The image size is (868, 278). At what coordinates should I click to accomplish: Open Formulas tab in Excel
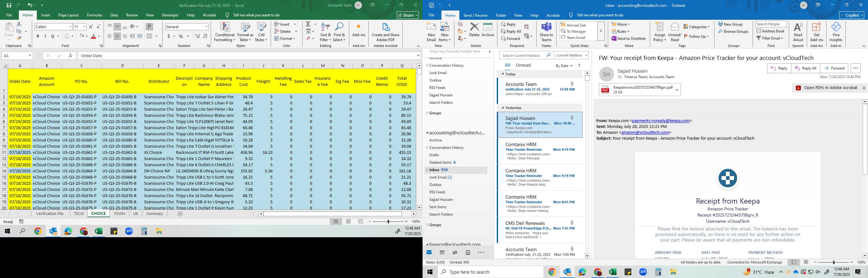(x=94, y=15)
